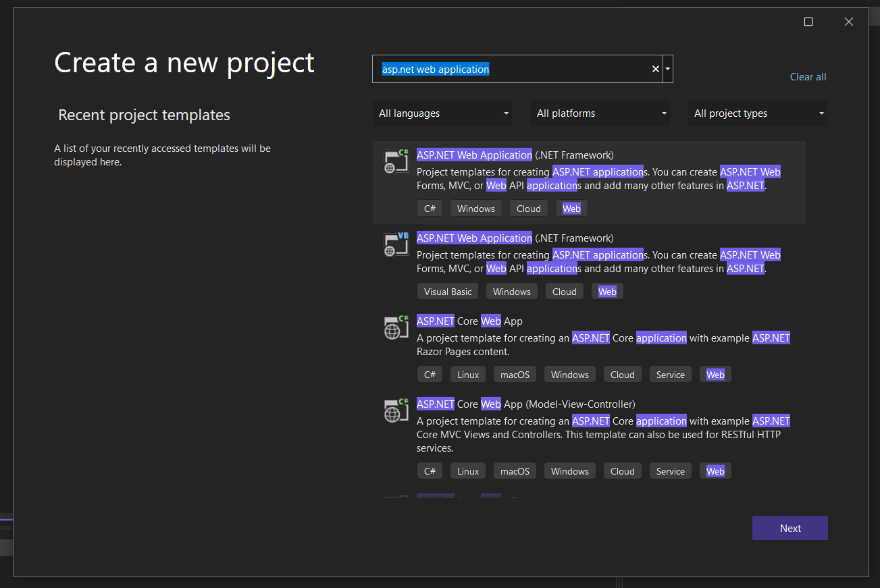Click the Service tag under the Model-View-Controller template
880x588 pixels.
point(670,471)
